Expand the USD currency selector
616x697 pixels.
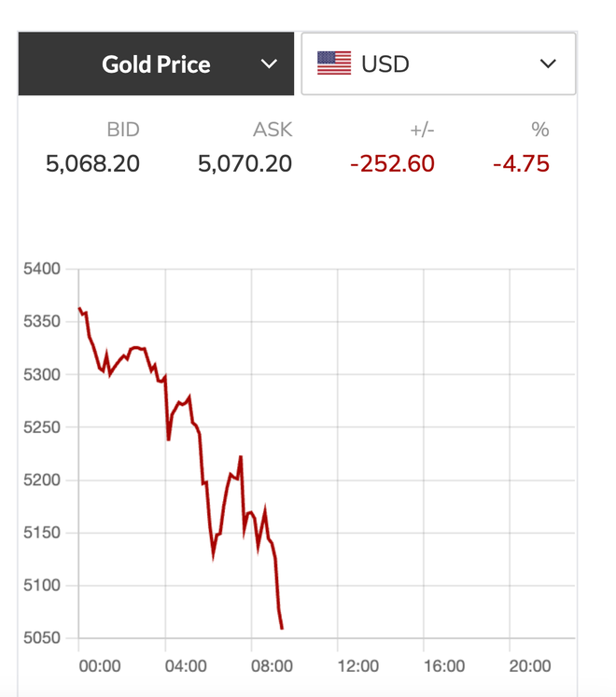click(438, 64)
